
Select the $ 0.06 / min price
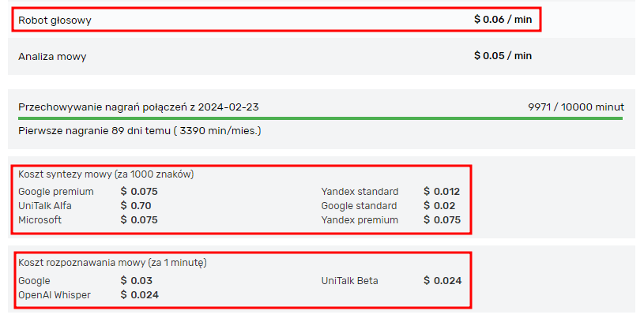(503, 19)
